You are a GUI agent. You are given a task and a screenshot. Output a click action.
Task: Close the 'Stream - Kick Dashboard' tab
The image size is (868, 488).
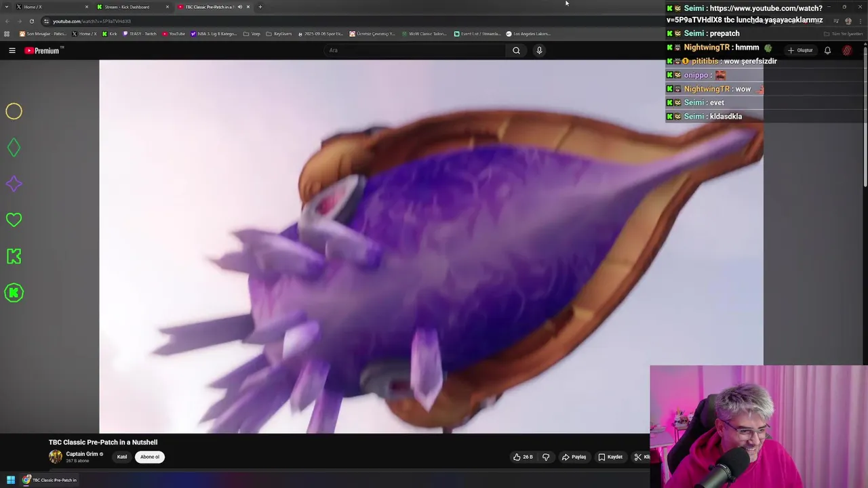point(167,7)
